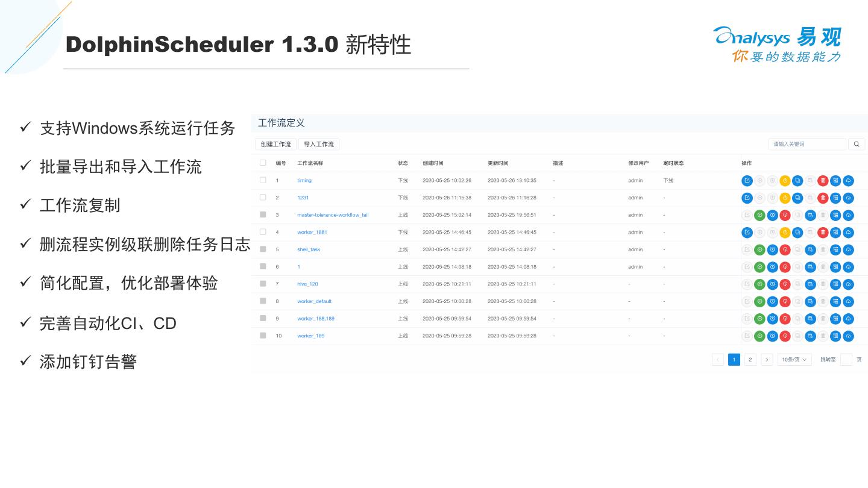The width and height of the screenshot is (868, 488).
Task: Open the worker_default workflow link
Action: 314,301
